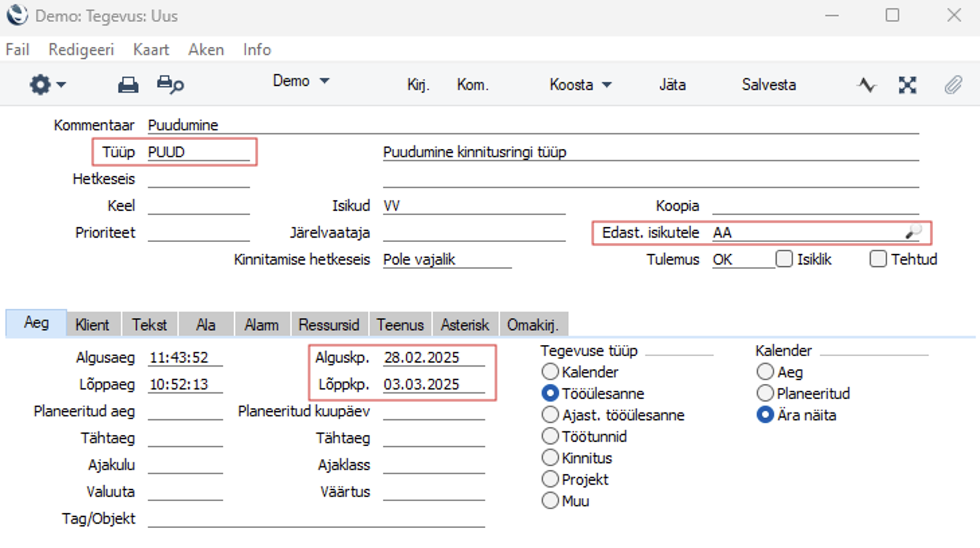Click the printer icon

pyautogui.click(x=128, y=85)
